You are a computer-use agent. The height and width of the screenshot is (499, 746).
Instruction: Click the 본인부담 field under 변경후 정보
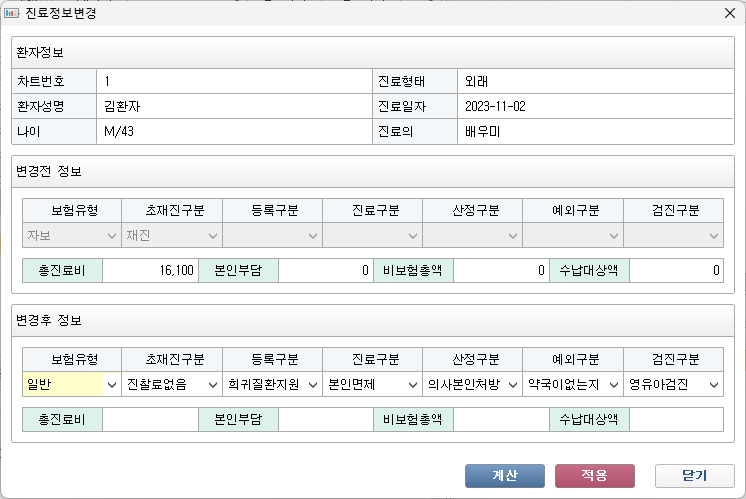click(324, 420)
